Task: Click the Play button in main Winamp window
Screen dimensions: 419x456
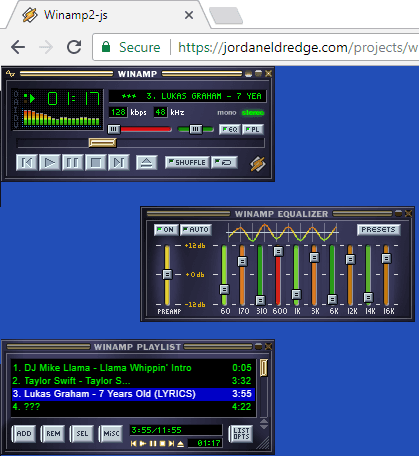Action: pyautogui.click(x=50, y=163)
